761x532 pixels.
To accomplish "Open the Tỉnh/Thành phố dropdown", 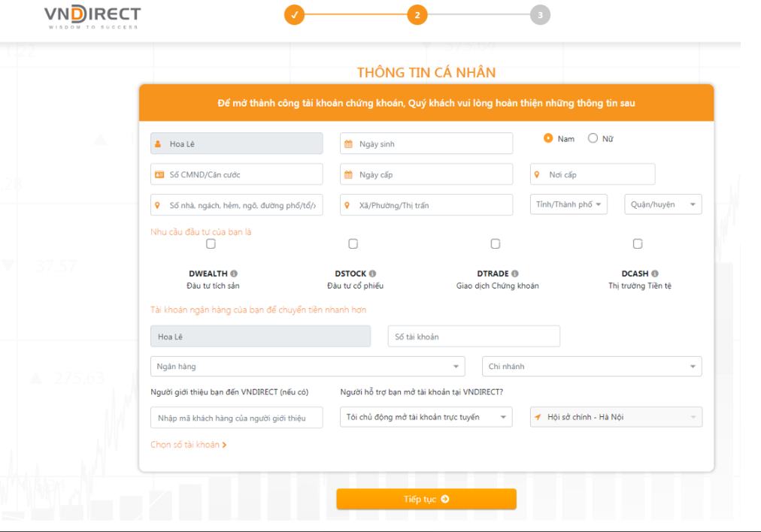I will pos(568,204).
